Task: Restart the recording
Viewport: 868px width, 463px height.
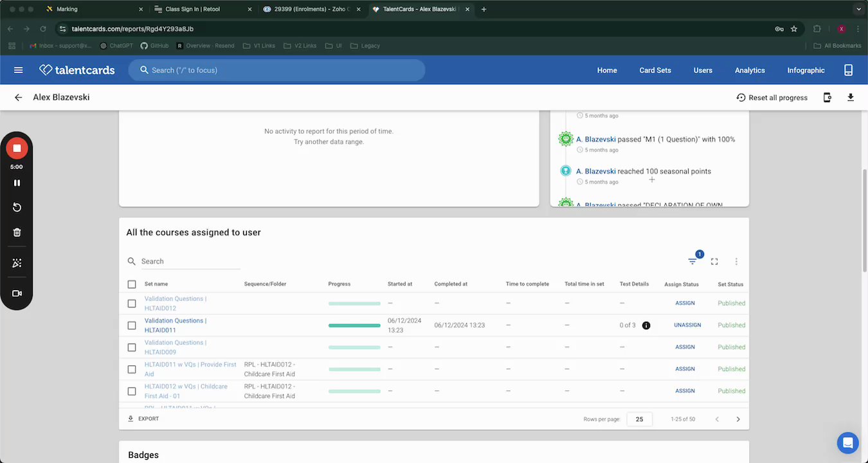Action: coord(17,207)
